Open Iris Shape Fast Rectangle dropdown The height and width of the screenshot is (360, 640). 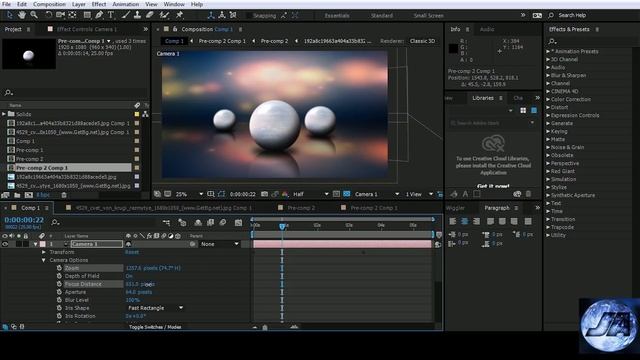click(x=155, y=308)
